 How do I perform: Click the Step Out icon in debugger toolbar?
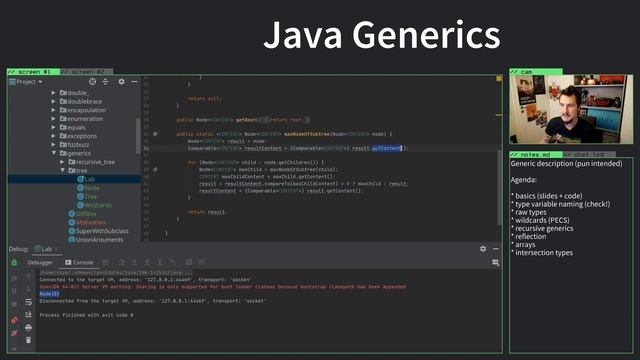pos(160,262)
